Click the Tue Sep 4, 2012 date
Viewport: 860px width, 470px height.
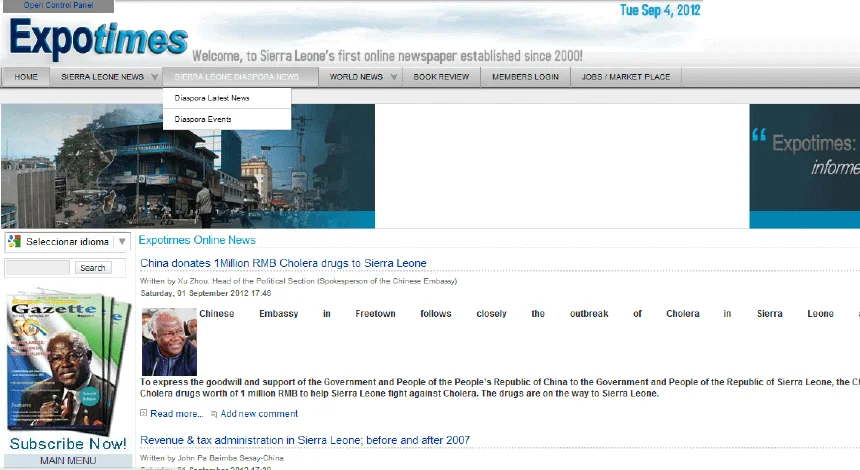[660, 10]
